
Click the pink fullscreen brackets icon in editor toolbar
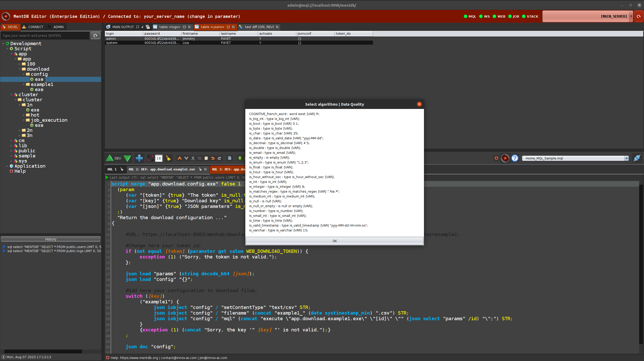pyautogui.click(x=151, y=158)
